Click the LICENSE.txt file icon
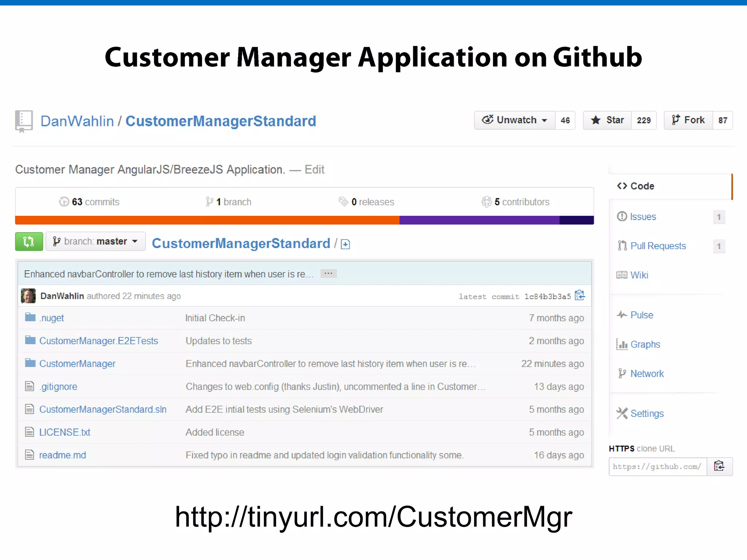This screenshot has width=747, height=560. pyautogui.click(x=30, y=432)
